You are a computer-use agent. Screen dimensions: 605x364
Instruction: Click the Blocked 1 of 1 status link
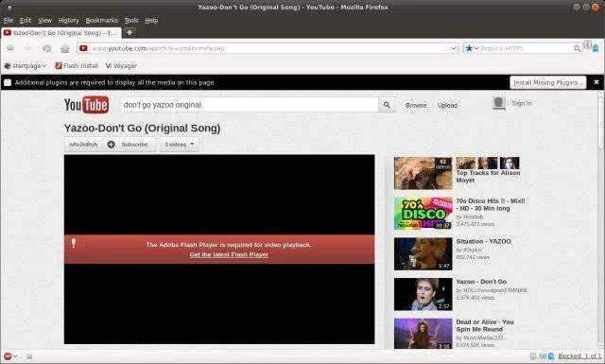[x=579, y=355]
